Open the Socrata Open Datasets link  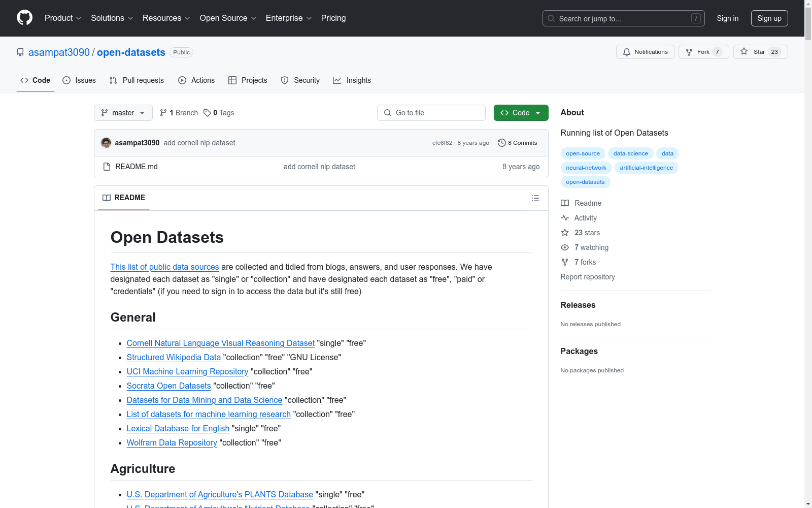pyautogui.click(x=168, y=386)
